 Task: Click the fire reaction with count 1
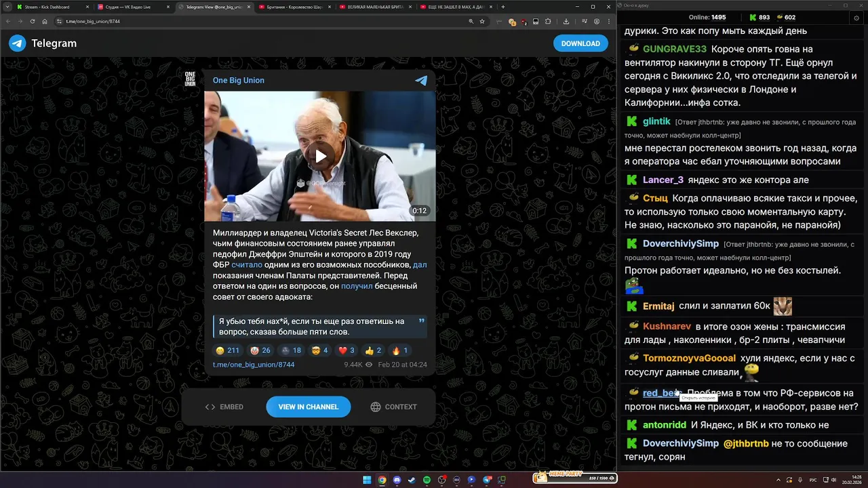(x=400, y=350)
